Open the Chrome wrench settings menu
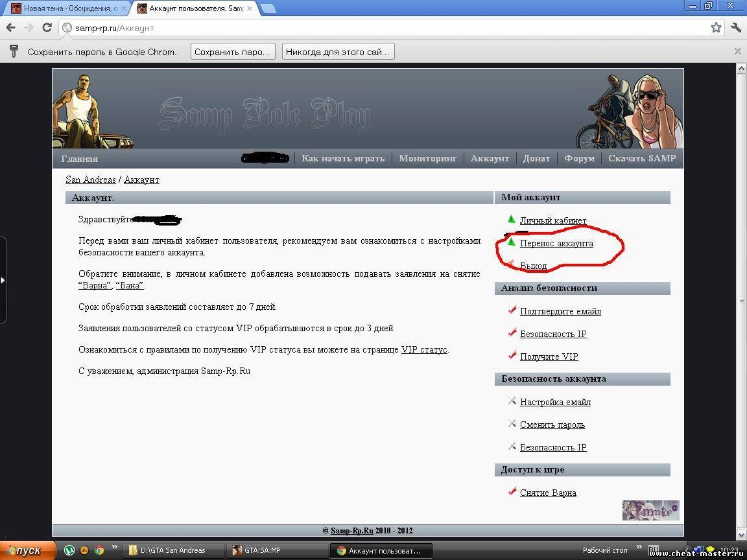Viewport: 747px width, 560px height. (x=735, y=28)
